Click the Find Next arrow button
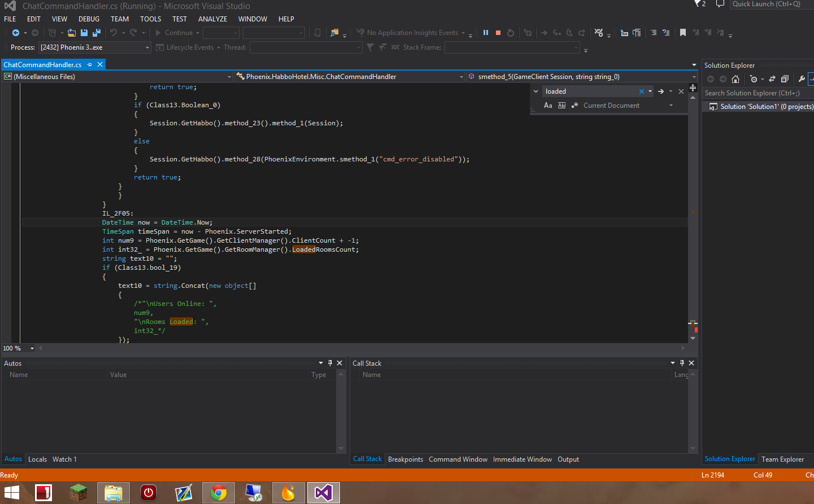This screenshot has height=504, width=814. (x=661, y=91)
